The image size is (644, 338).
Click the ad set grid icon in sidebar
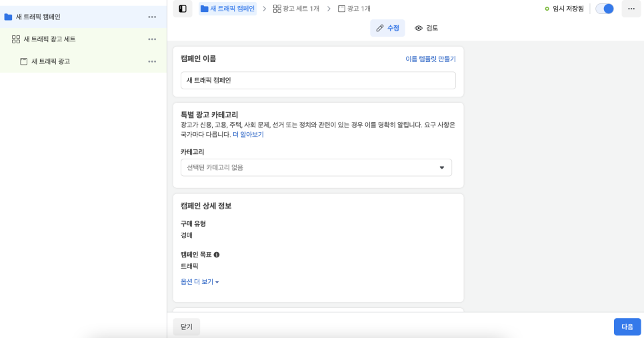tap(16, 39)
